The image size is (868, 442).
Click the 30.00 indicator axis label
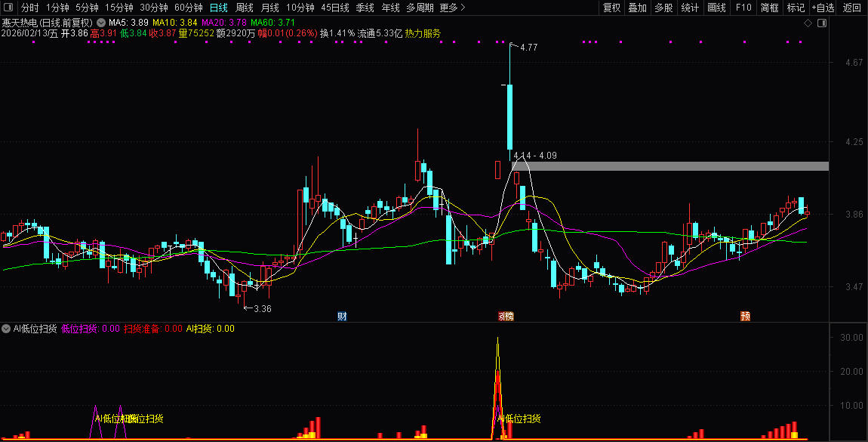[852, 337]
